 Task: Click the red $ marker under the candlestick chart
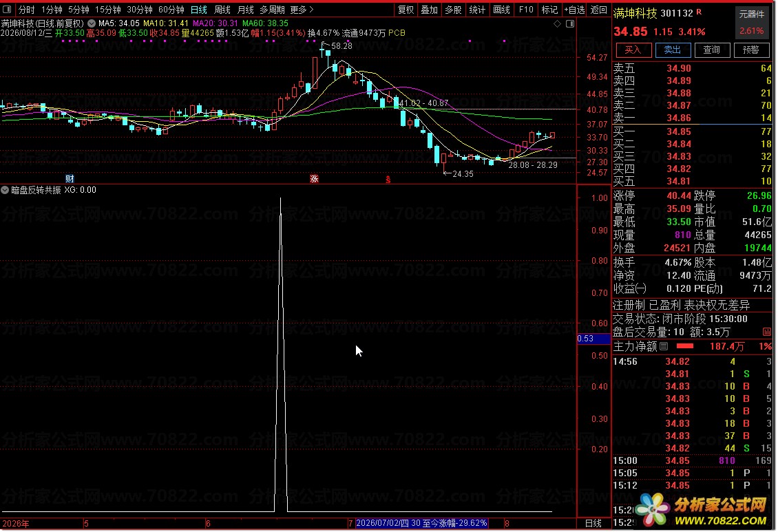click(388, 180)
